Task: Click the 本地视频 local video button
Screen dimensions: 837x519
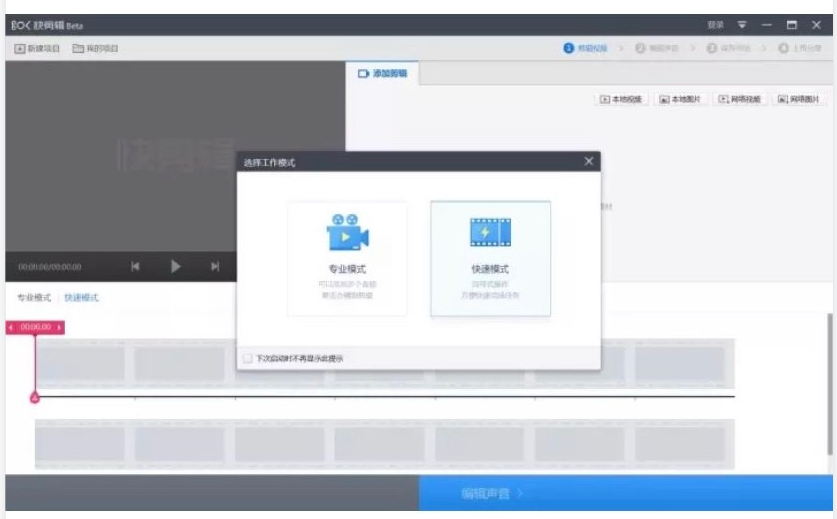Action: point(621,99)
